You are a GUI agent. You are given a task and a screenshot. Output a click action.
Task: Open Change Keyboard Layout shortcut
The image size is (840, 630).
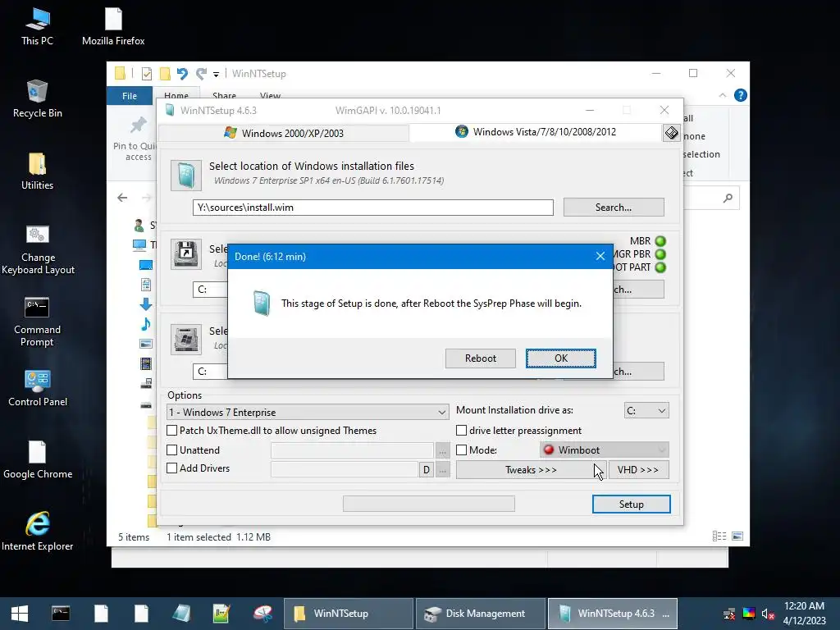click(x=38, y=249)
